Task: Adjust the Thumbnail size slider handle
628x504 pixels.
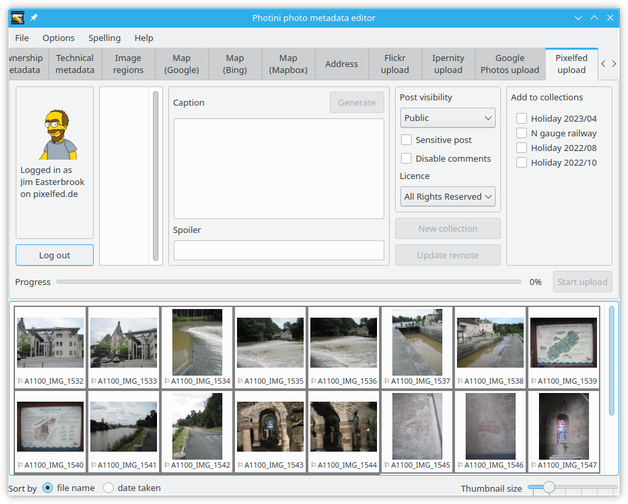Action: (x=549, y=487)
